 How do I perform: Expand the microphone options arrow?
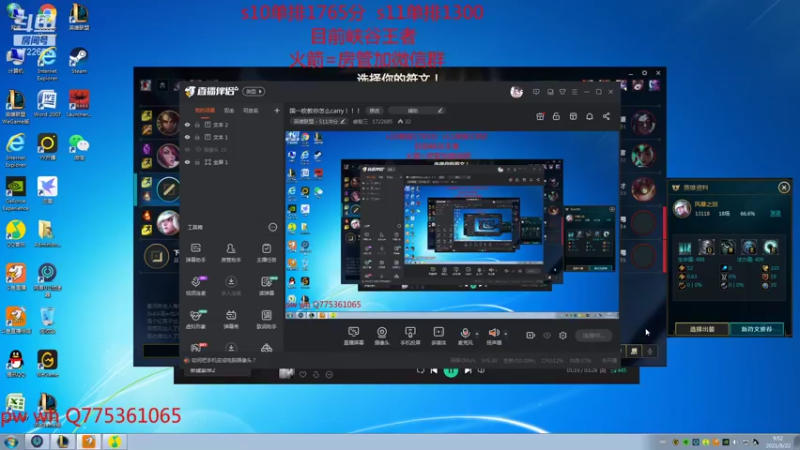(477, 334)
